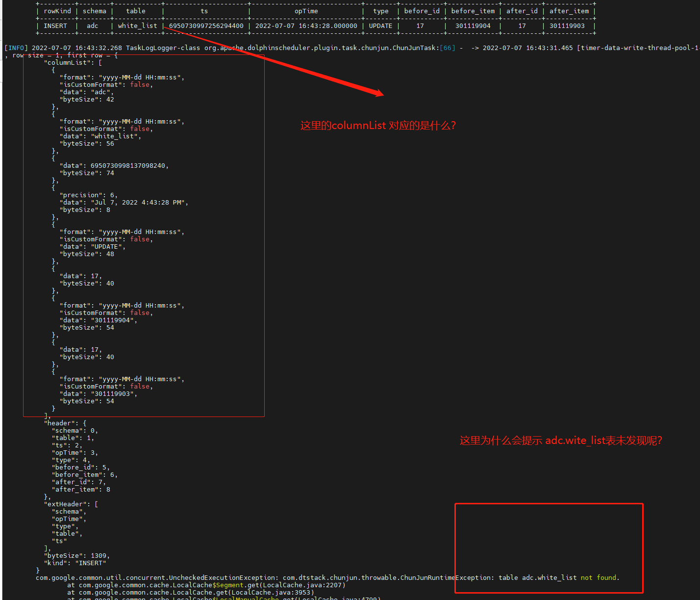Screen dimensions: 700x600
Task: Select the "INSERT" rowKind value
Action: coord(55,26)
